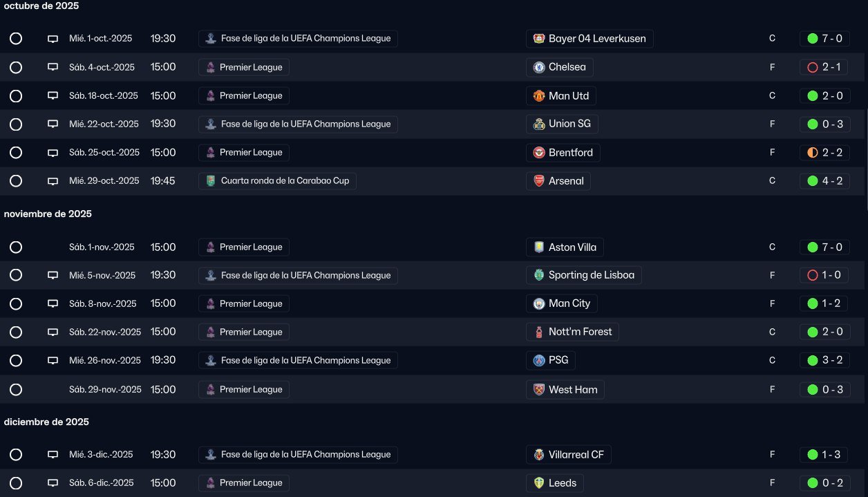
Task: Open the West Ham team link
Action: tap(565, 389)
